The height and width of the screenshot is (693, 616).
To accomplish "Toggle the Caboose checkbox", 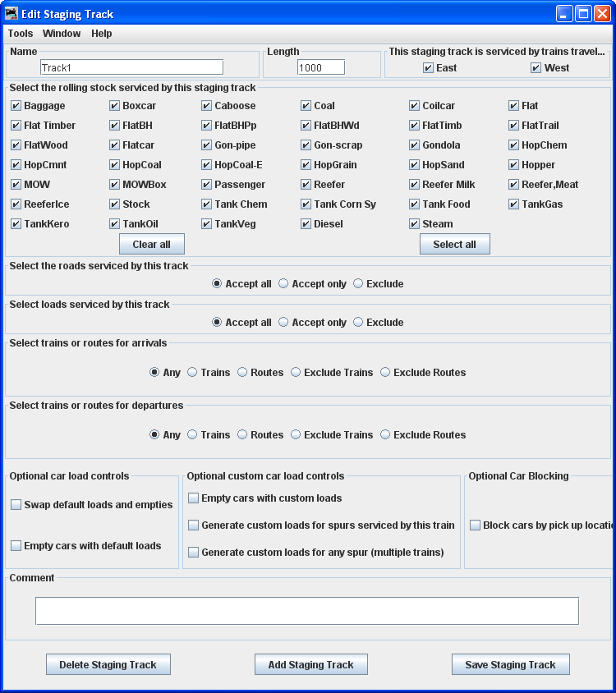I will (207, 106).
